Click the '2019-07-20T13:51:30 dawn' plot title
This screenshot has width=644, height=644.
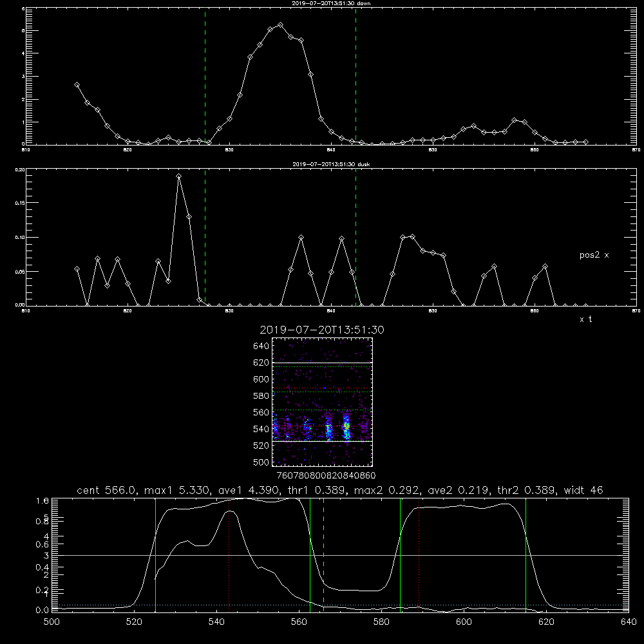click(x=331, y=3)
